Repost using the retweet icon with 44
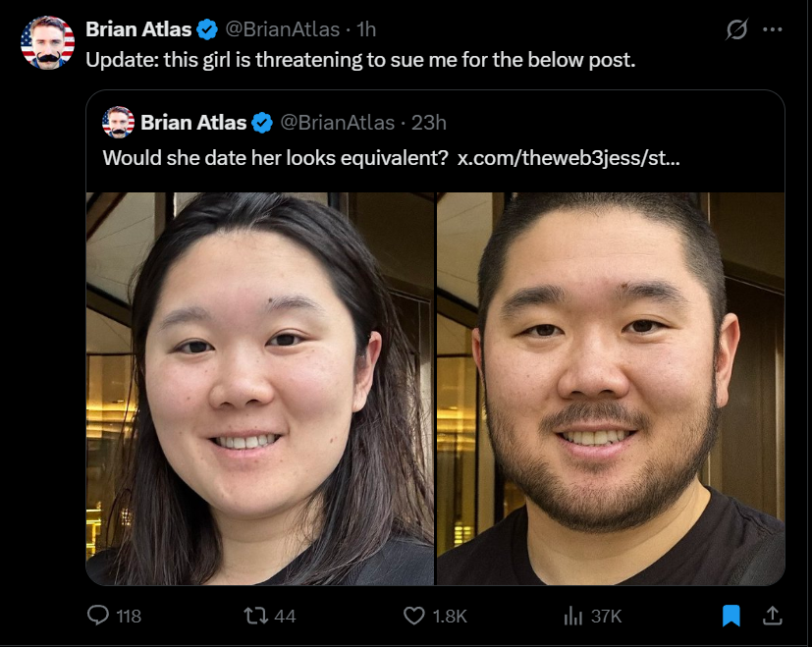Viewport: 812px width, 647px height. [256, 616]
